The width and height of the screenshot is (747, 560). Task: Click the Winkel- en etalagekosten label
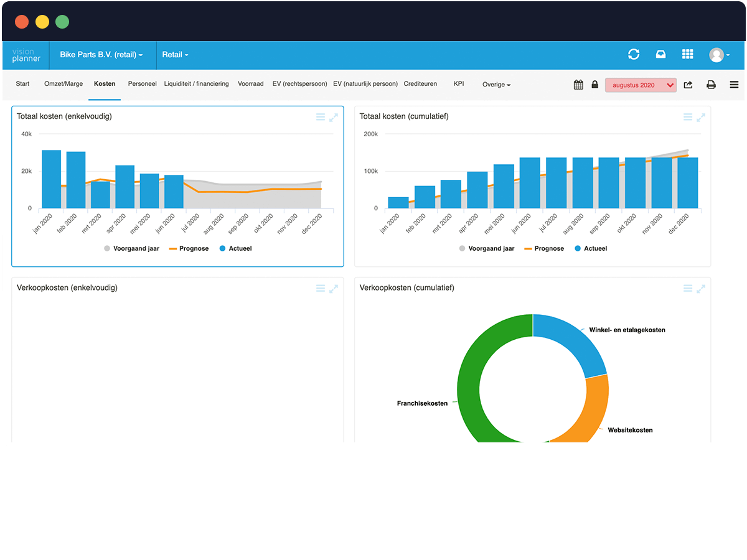[x=626, y=330]
